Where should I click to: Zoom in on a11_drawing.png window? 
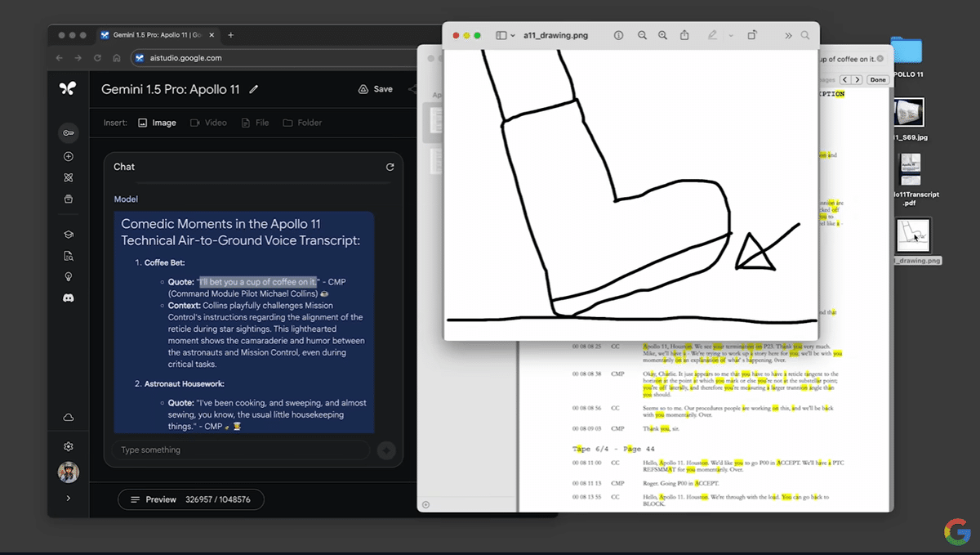662,35
